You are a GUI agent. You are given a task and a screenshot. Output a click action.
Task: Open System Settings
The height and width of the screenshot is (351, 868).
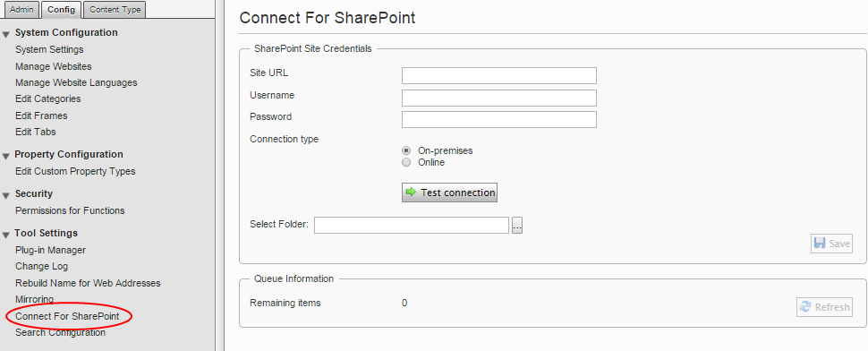(49, 49)
